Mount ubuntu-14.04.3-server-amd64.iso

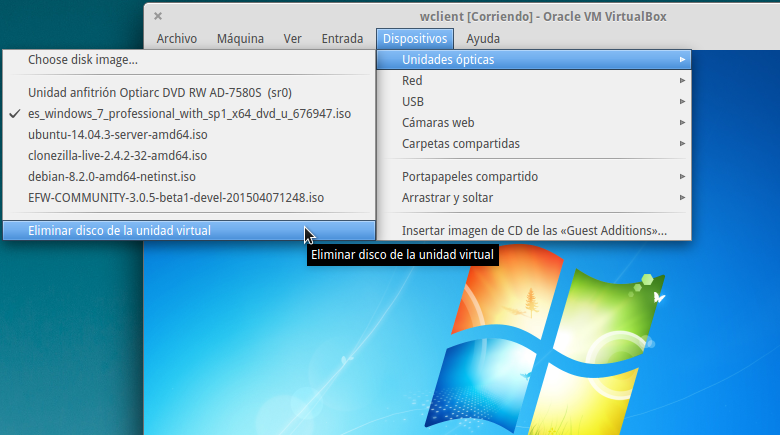point(189,134)
